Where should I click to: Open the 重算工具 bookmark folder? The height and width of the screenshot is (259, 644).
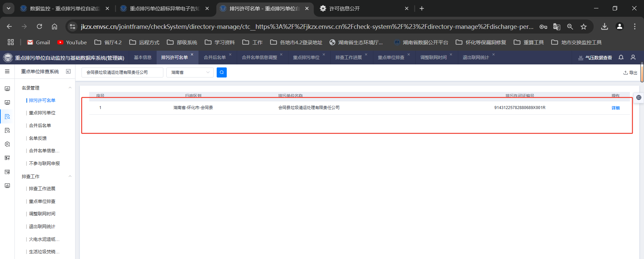[529, 42]
